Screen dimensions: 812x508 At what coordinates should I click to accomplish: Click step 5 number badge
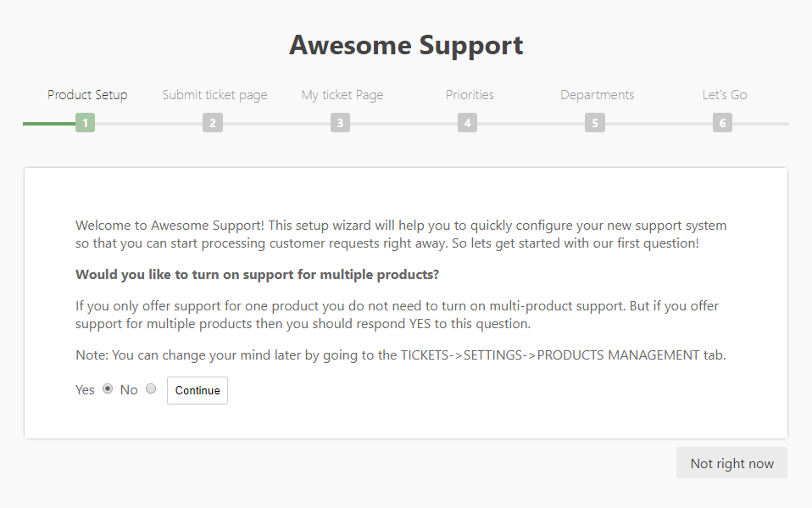[x=595, y=123]
